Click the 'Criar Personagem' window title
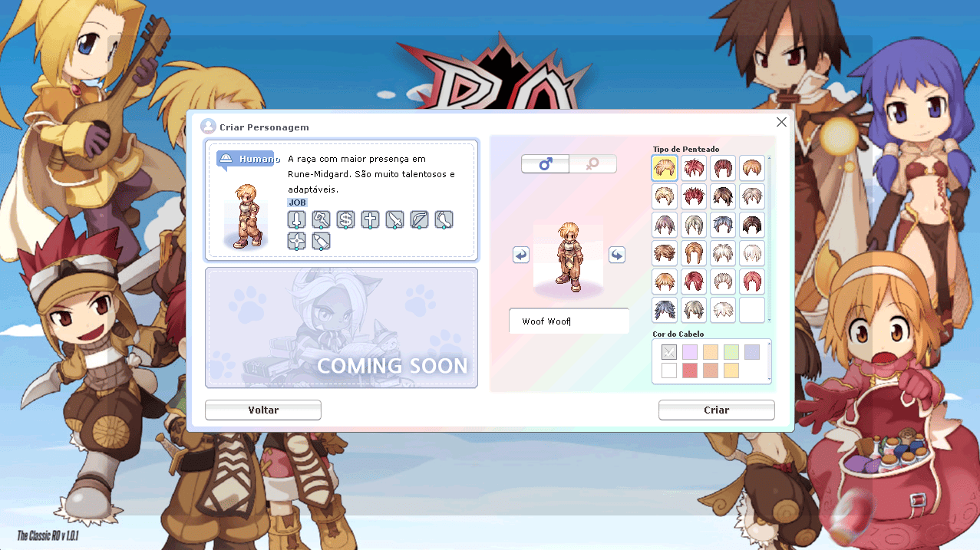The image size is (980, 550). (264, 127)
